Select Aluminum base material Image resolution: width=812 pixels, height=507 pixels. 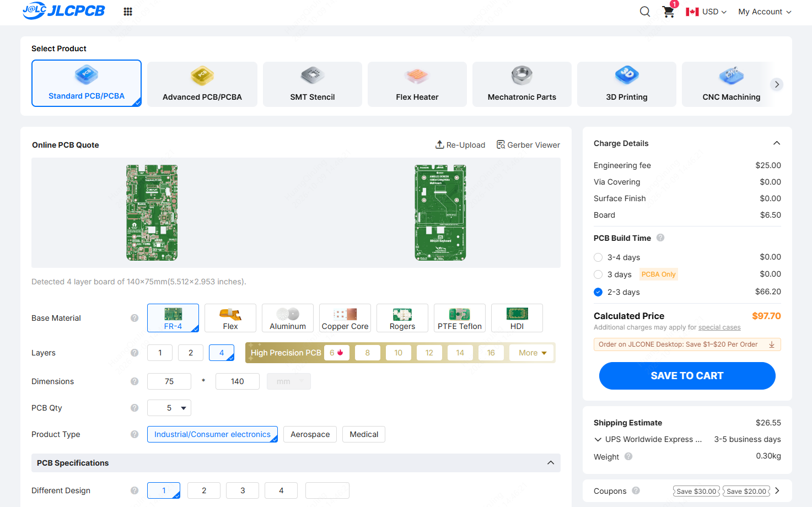(288, 318)
